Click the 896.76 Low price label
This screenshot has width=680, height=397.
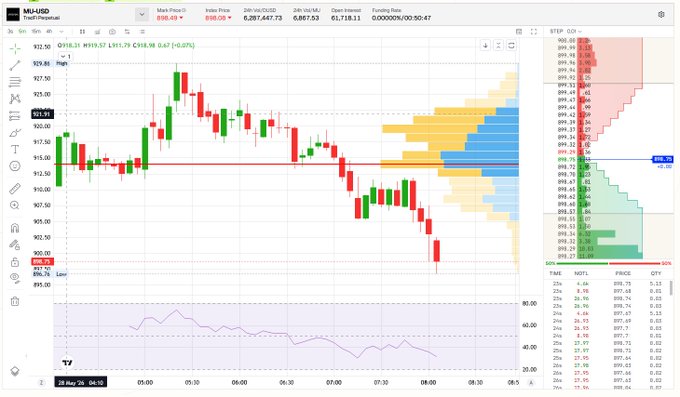pyautogui.click(x=49, y=274)
